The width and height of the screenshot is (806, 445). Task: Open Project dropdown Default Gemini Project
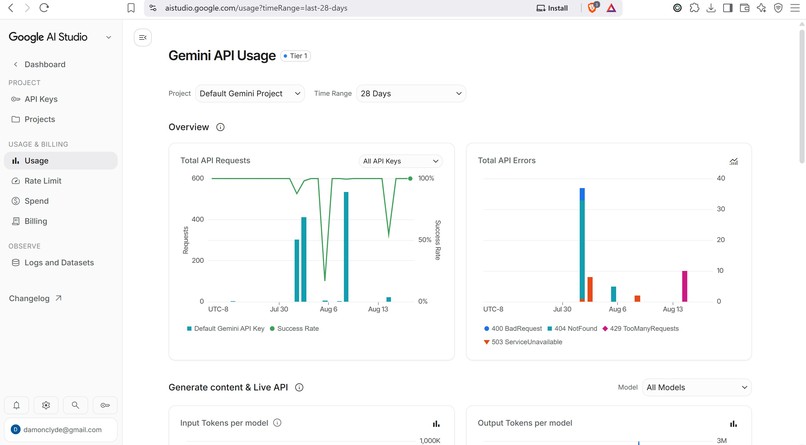tap(250, 94)
